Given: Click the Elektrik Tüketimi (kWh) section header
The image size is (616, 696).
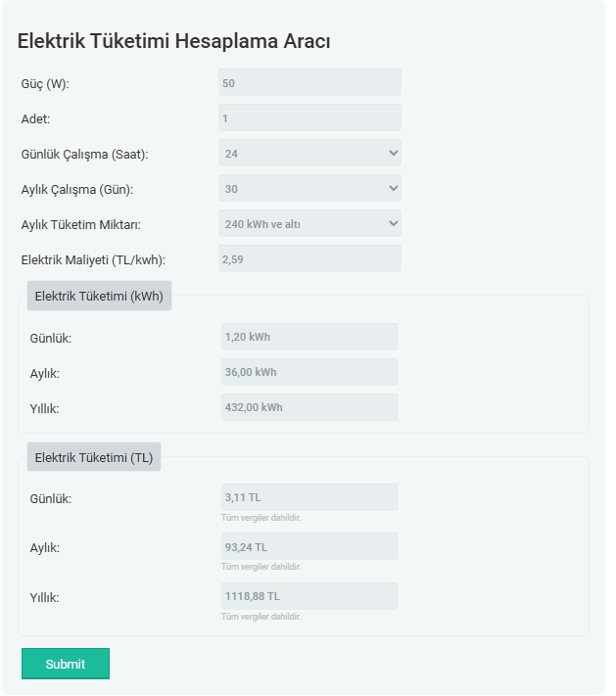Looking at the screenshot, I should pyautogui.click(x=99, y=296).
